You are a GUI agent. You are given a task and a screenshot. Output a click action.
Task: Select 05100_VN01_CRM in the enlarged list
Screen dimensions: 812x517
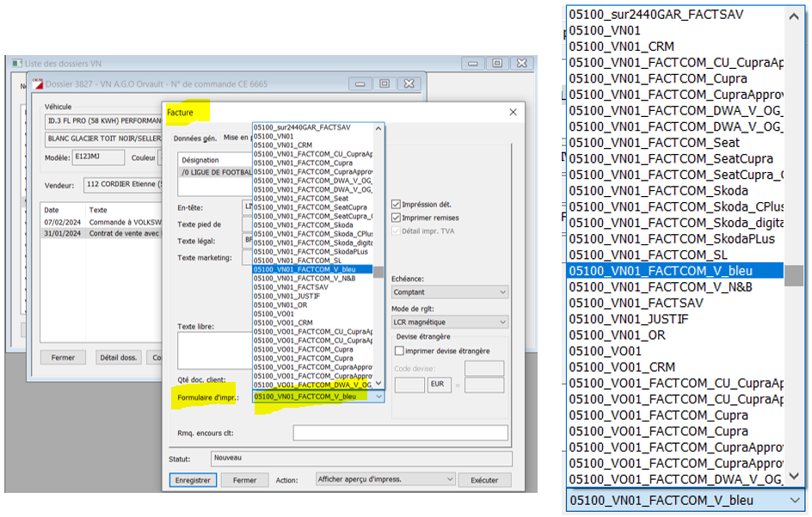pyautogui.click(x=675, y=46)
